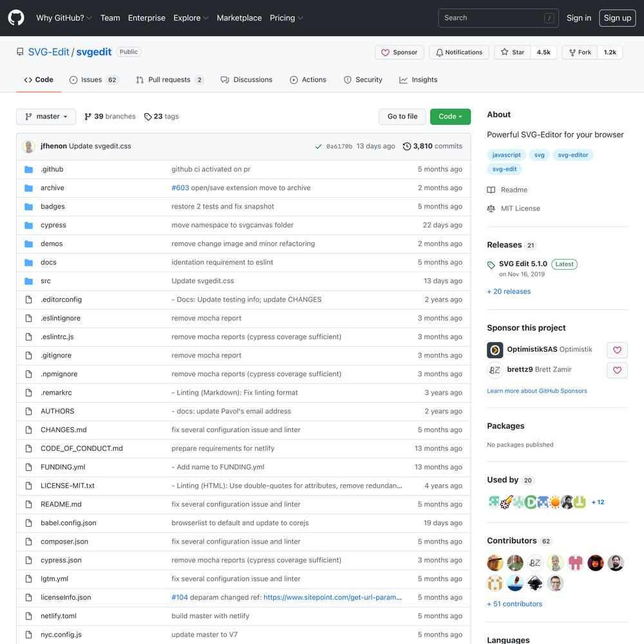Viewport: 644px width, 644px height.
Task: Click the repository book icon beside SVG-Edit
Action: (20, 52)
